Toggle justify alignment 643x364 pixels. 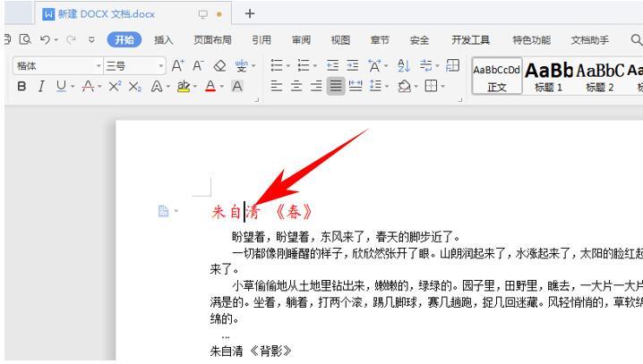point(336,86)
